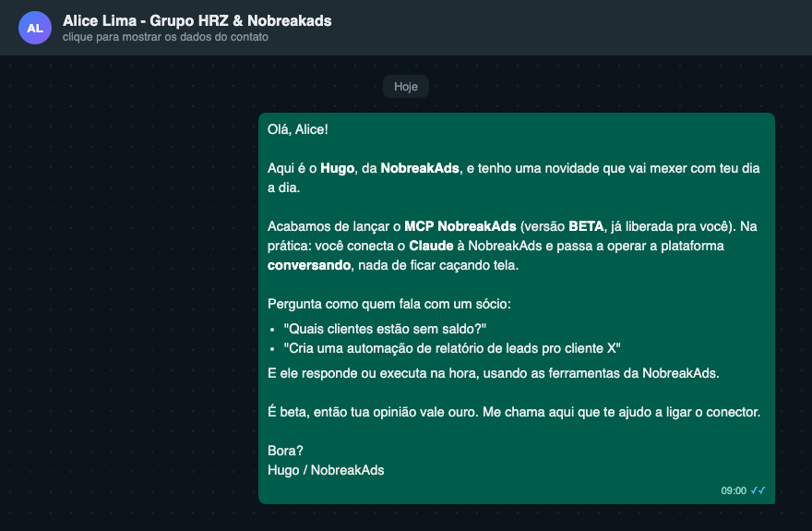Click the line starting 'E ele responde ou executa'
The width and height of the screenshot is (812, 531).
click(493, 373)
